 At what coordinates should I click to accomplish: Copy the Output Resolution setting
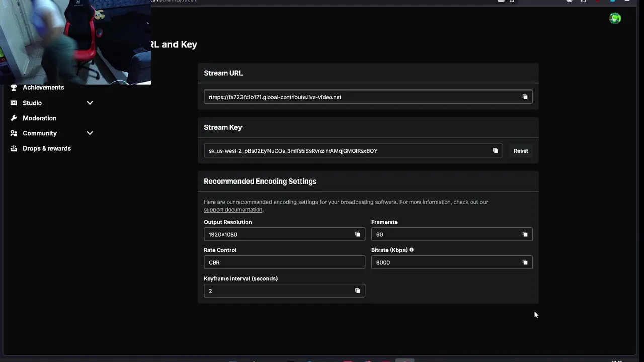358,234
